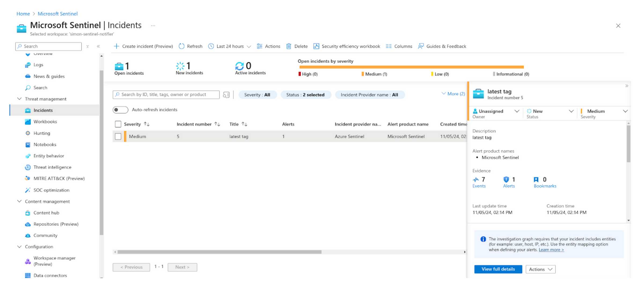Screen dimensions: 644x288
Task: Open the Severity : All filter
Action: pyautogui.click(x=257, y=95)
